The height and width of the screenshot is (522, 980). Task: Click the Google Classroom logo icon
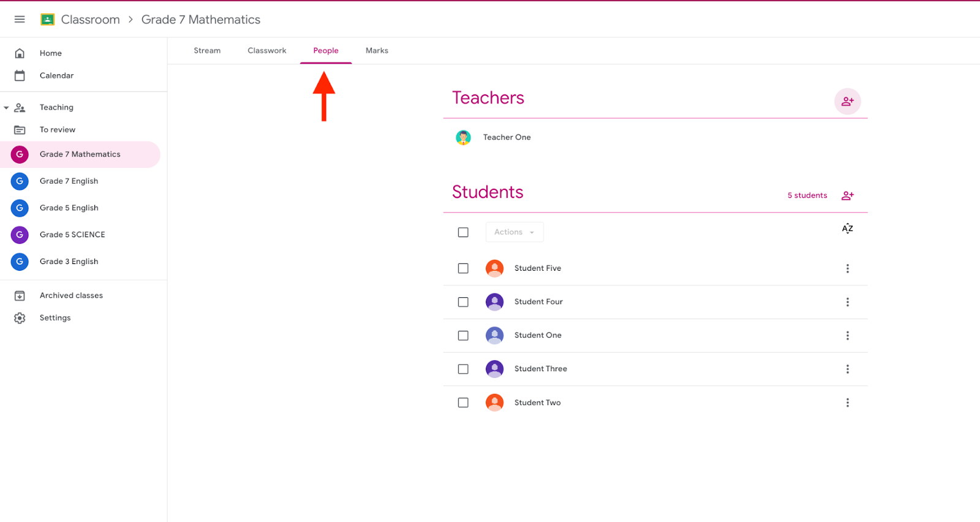click(47, 20)
